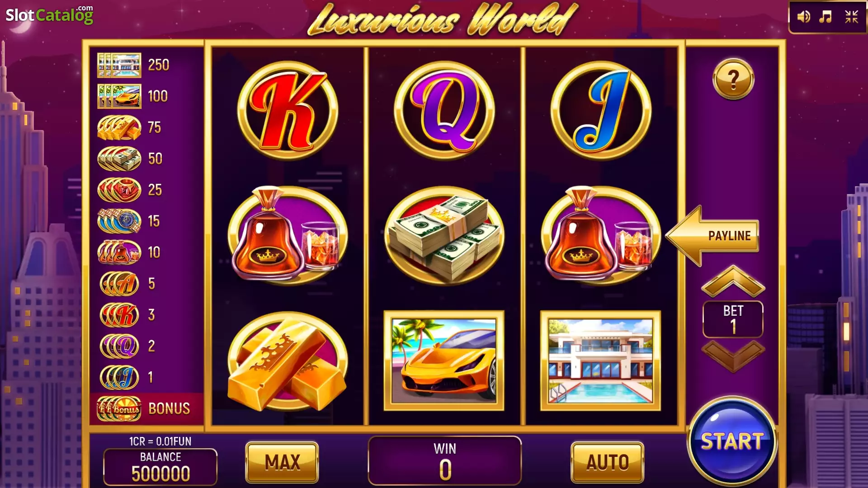This screenshot has width=868, height=488.
Task: Select the BONUS row in paytable
Action: point(146,408)
